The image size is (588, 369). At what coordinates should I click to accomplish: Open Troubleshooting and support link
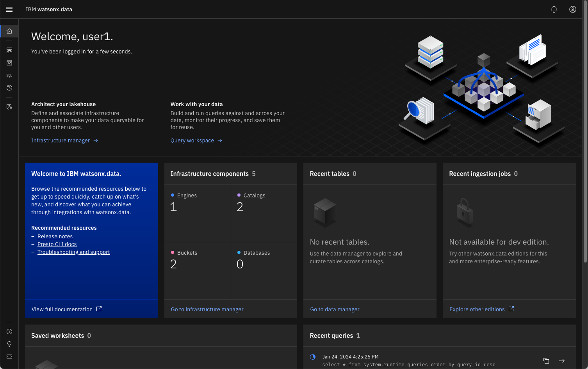pyautogui.click(x=74, y=252)
